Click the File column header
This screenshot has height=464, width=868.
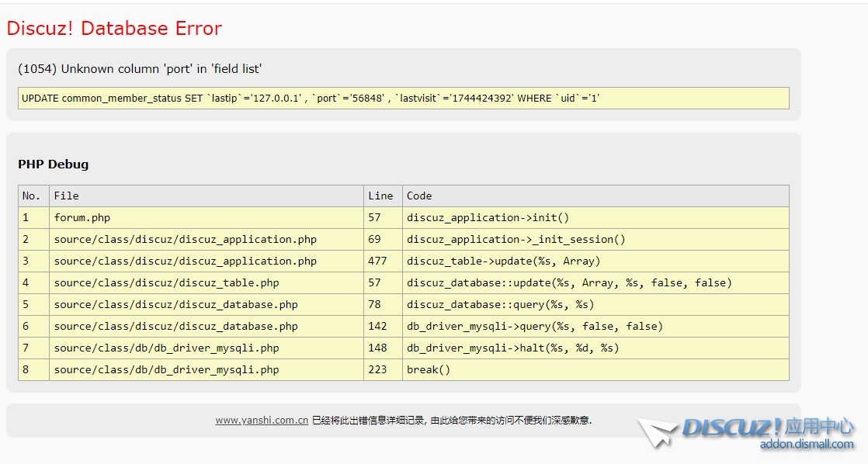tap(67, 196)
